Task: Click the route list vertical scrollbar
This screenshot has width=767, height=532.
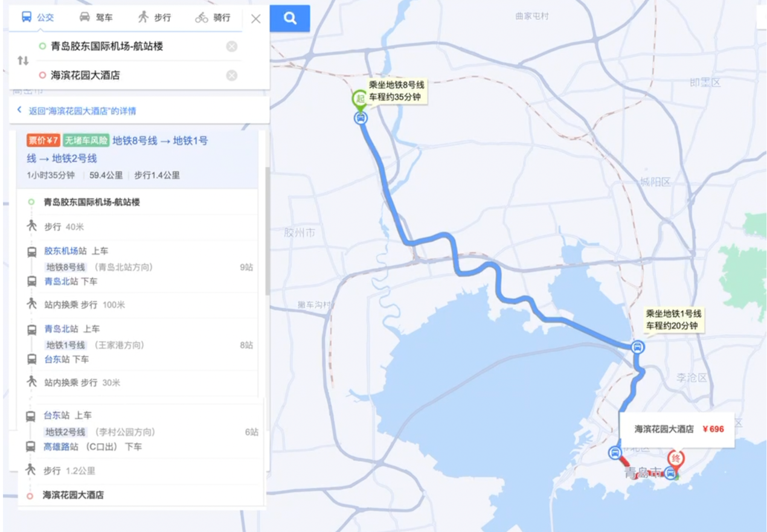Action: (268, 231)
